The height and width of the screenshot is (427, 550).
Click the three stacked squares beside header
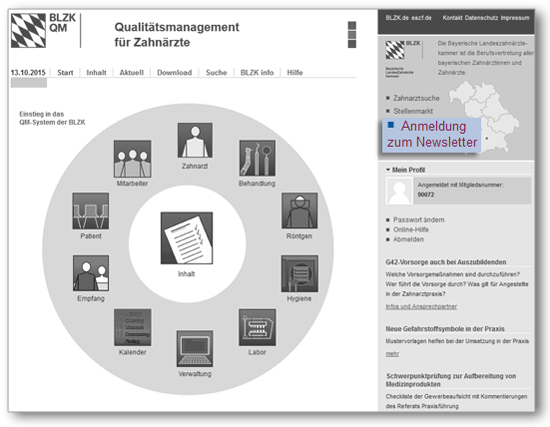point(352,35)
